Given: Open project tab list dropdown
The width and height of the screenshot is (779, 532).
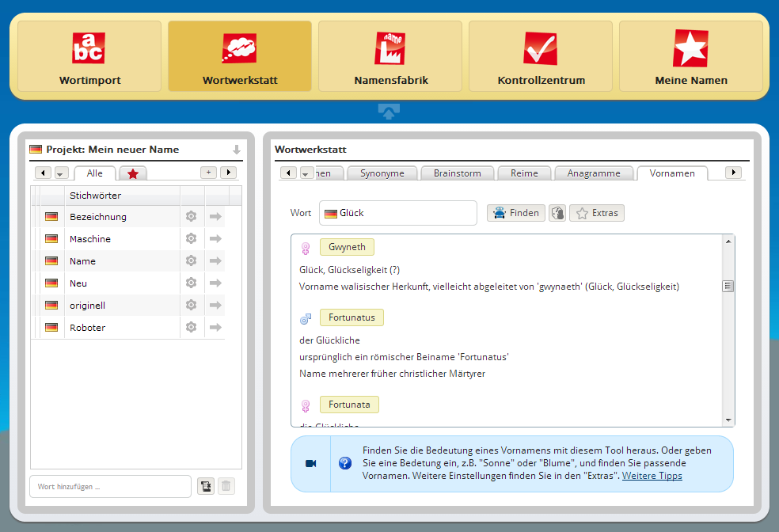Looking at the screenshot, I should (x=62, y=173).
